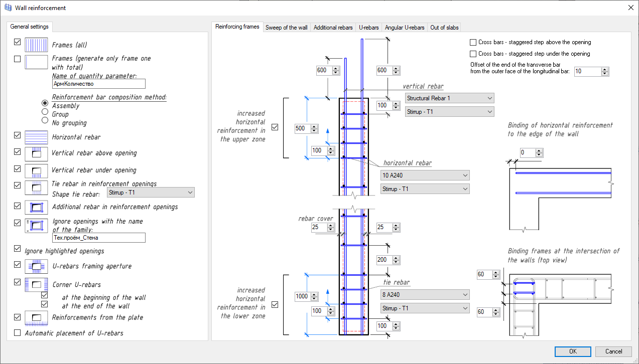The image size is (639, 364).
Task: Click the Cancel button
Action: [x=613, y=351]
